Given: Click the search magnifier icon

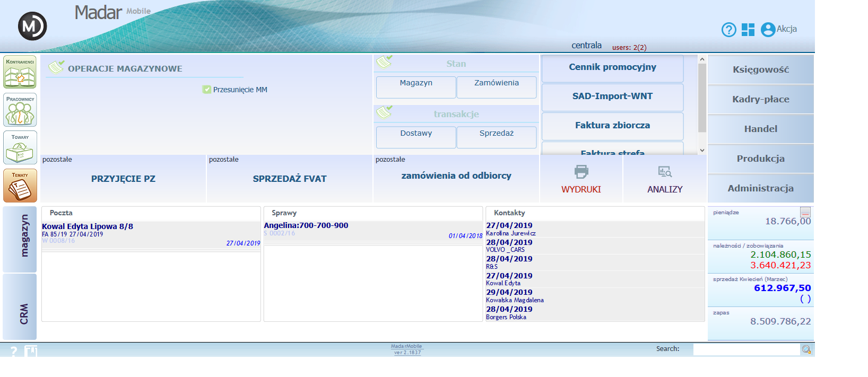Looking at the screenshot, I should [x=806, y=349].
